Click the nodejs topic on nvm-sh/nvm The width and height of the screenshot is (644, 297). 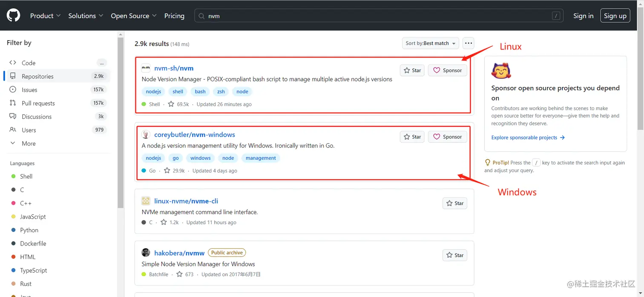click(x=153, y=92)
